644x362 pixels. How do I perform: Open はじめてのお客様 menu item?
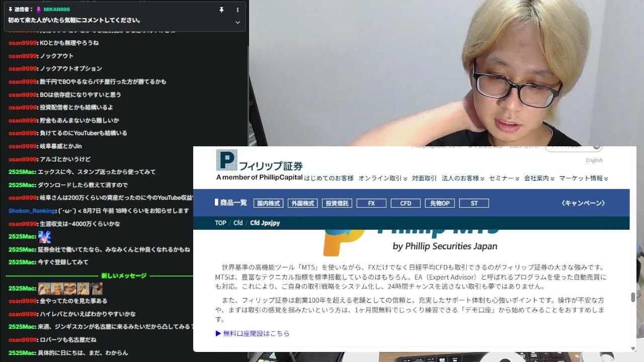pyautogui.click(x=329, y=178)
